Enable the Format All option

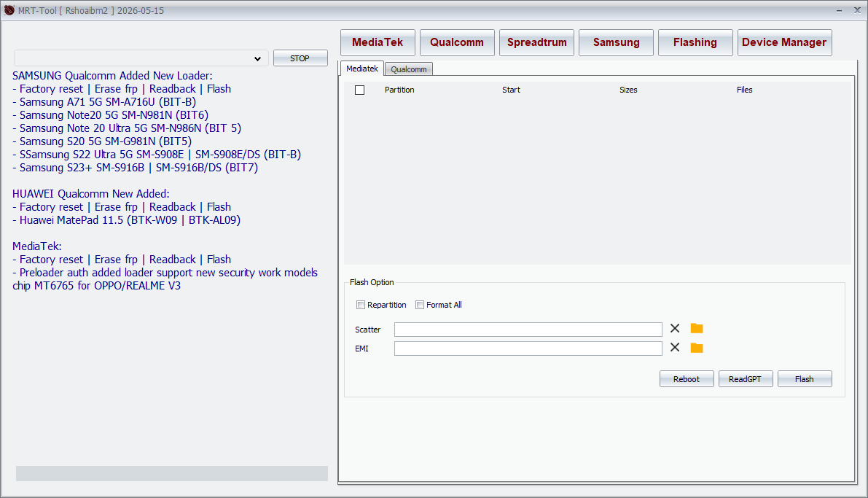tap(420, 304)
